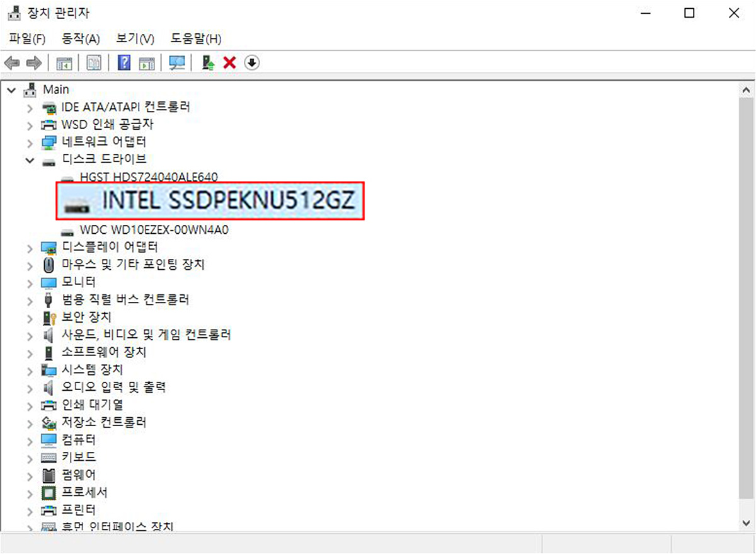Open the 도움말(H) menu
The image size is (756, 554).
[x=196, y=38]
